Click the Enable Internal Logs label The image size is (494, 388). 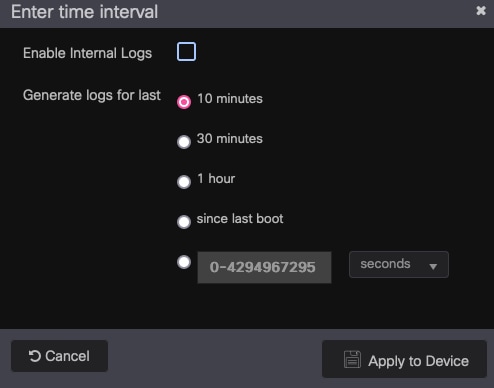pyautogui.click(x=87, y=53)
